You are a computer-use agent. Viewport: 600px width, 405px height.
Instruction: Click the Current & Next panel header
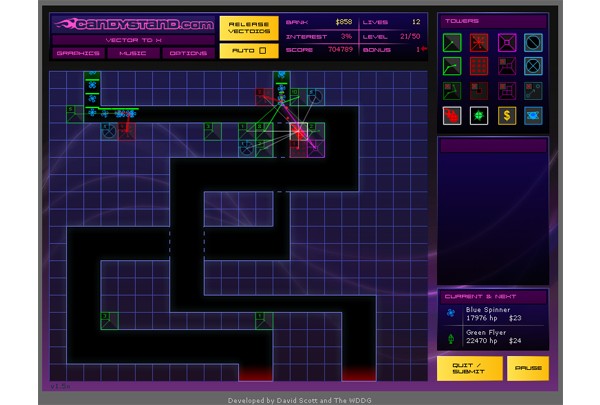[493, 297]
